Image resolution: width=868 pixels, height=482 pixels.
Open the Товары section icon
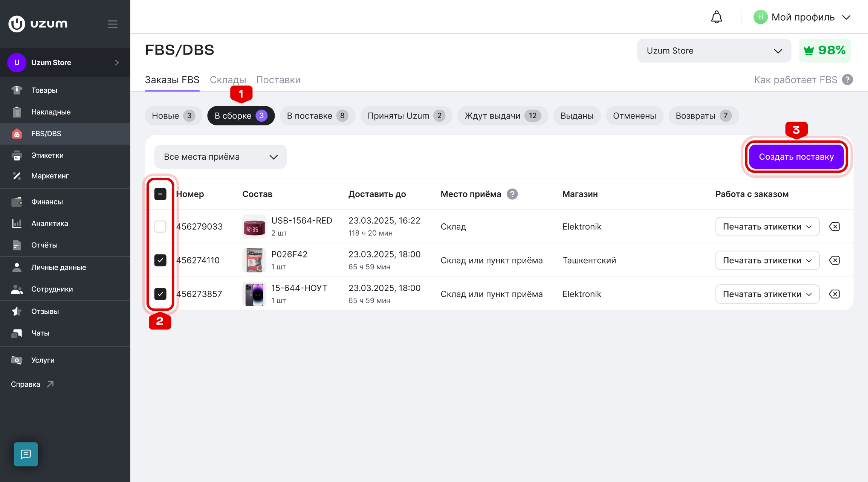[17, 90]
